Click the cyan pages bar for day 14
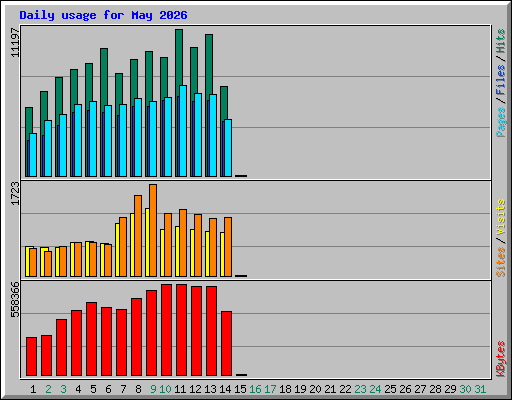This screenshot has height=400, width=512. pos(228,148)
